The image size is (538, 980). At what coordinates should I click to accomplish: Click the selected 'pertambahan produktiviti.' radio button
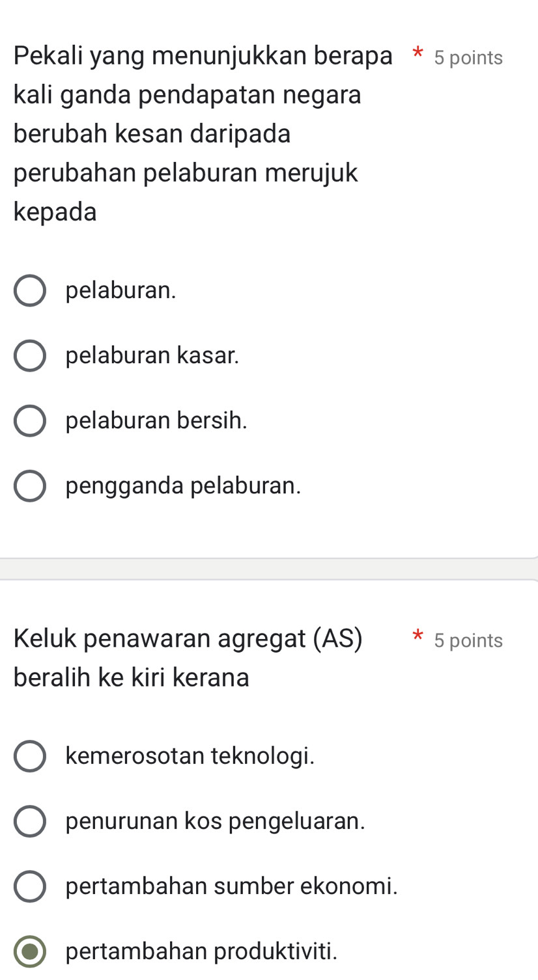pyautogui.click(x=30, y=952)
